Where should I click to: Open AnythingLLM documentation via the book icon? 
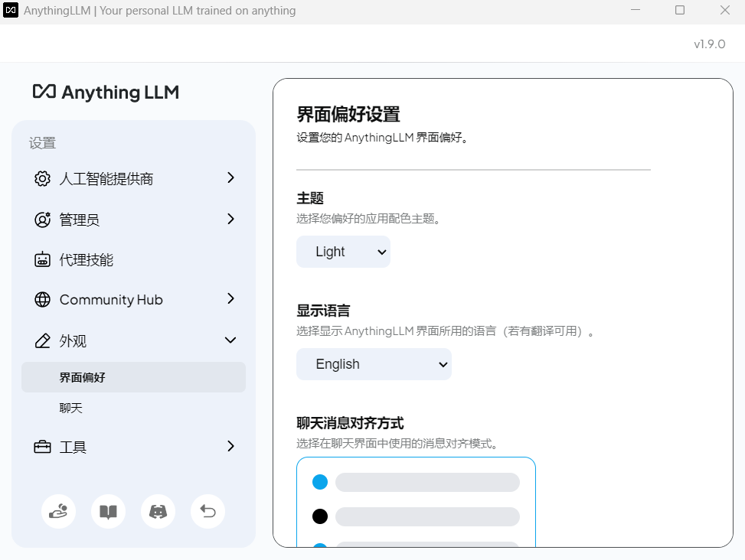click(108, 511)
